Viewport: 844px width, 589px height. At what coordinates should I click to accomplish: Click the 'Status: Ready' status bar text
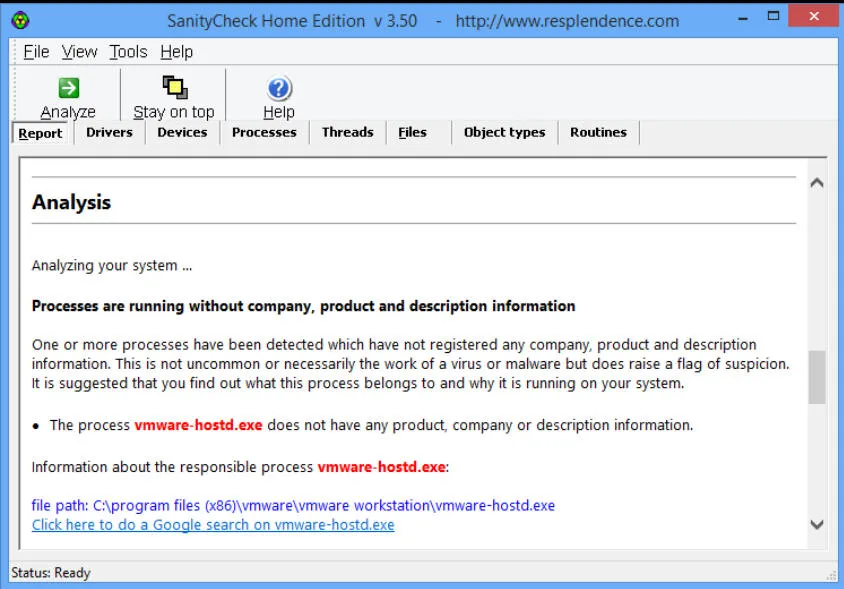pos(51,573)
